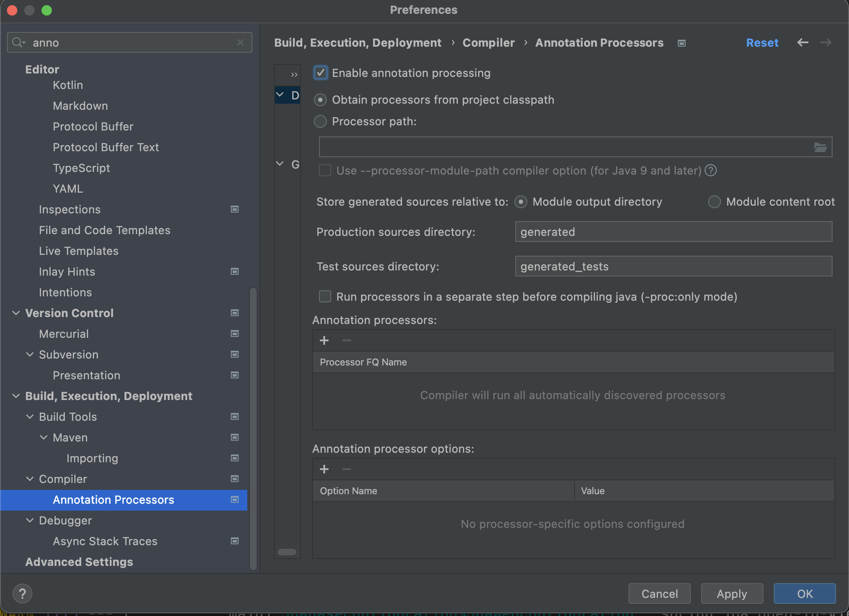Select the Processor path radio button
This screenshot has height=616, width=849.
pyautogui.click(x=320, y=121)
